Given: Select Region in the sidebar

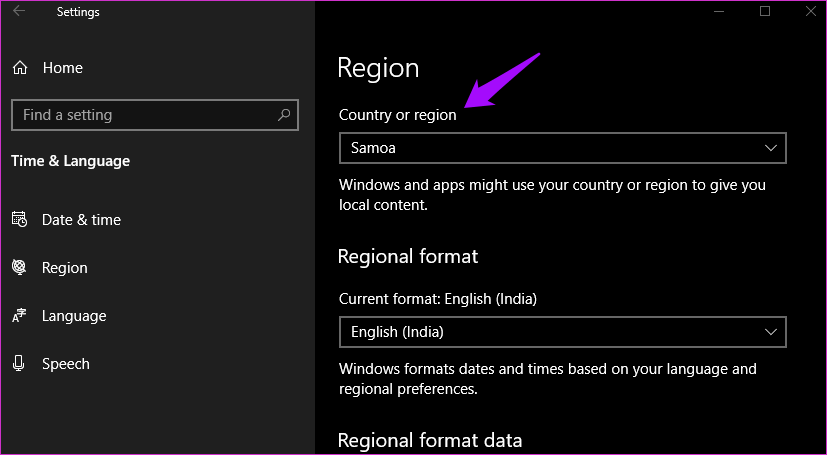Looking at the screenshot, I should click(x=64, y=268).
